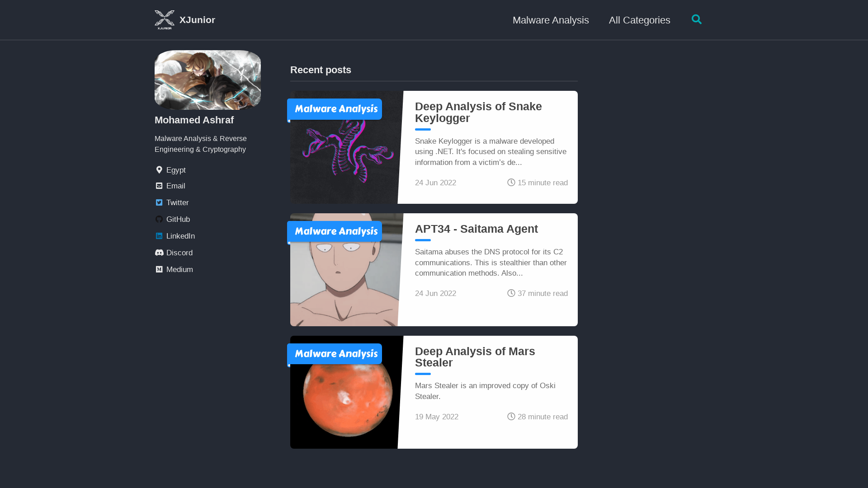Click the LinkedIn icon in sidebar

click(159, 236)
